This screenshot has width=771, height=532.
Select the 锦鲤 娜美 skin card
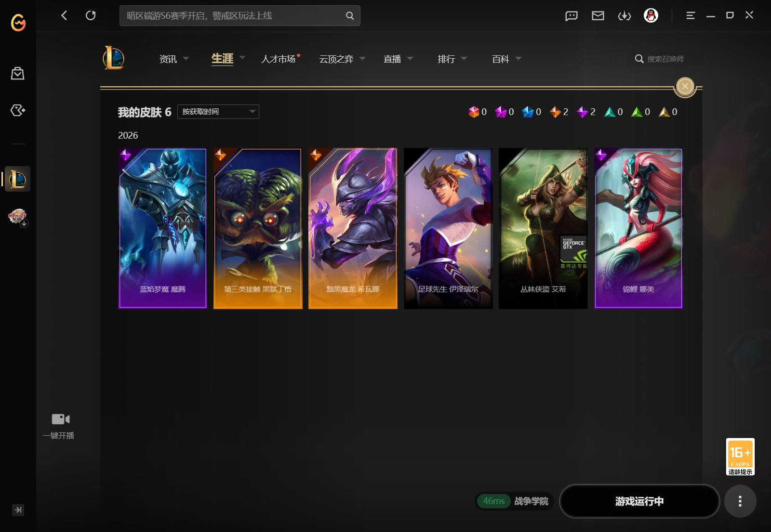point(638,228)
